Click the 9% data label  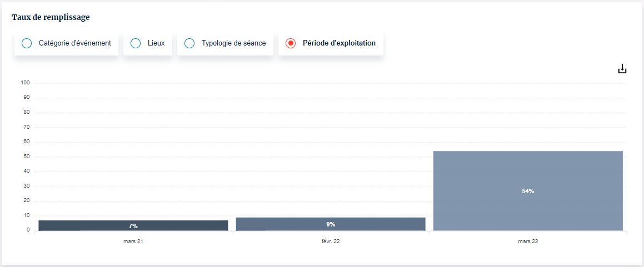[x=331, y=224]
